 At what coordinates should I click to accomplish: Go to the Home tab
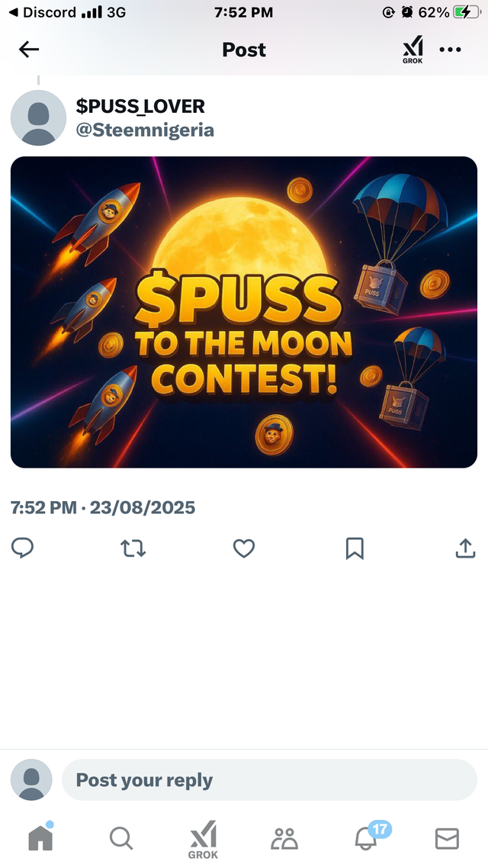[41, 837]
